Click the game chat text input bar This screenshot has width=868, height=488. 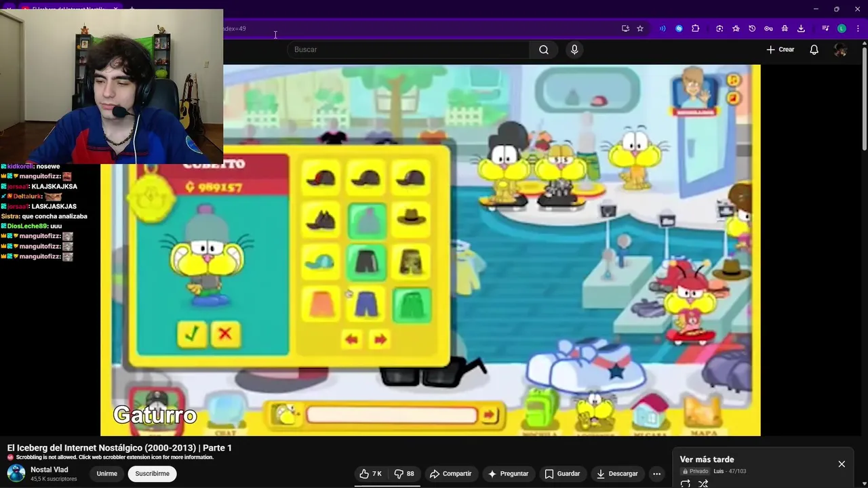391,415
